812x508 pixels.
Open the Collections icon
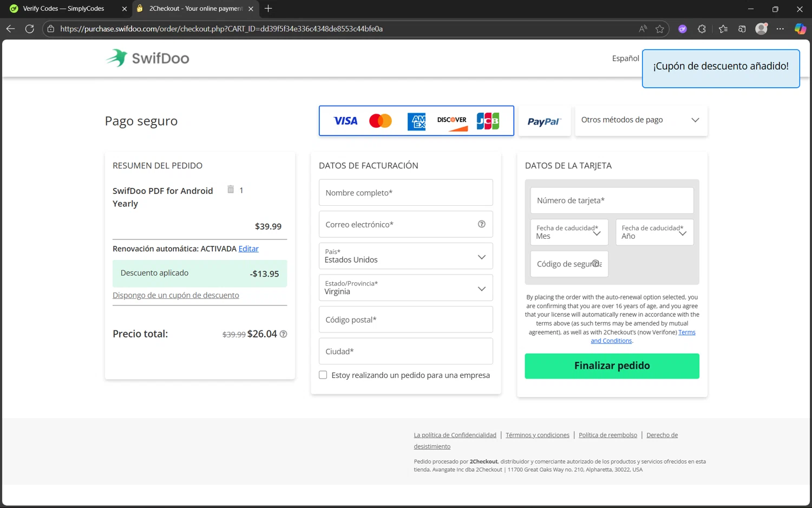742,29
